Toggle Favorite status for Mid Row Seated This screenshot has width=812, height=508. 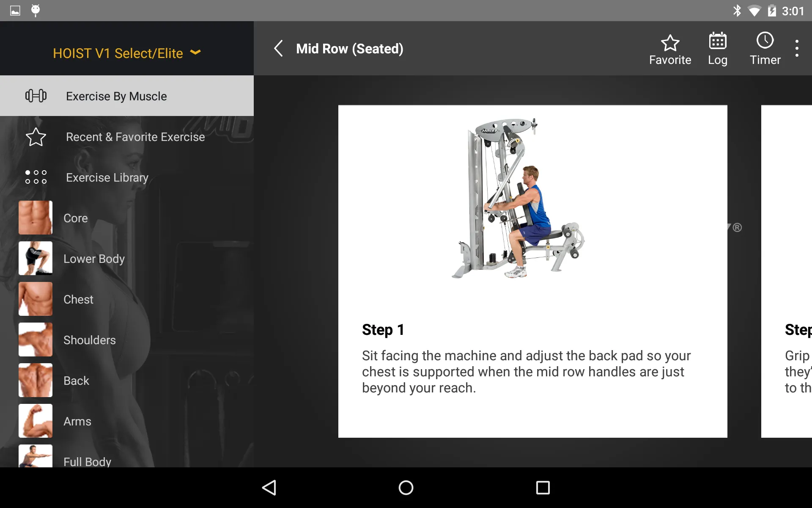[669, 48]
